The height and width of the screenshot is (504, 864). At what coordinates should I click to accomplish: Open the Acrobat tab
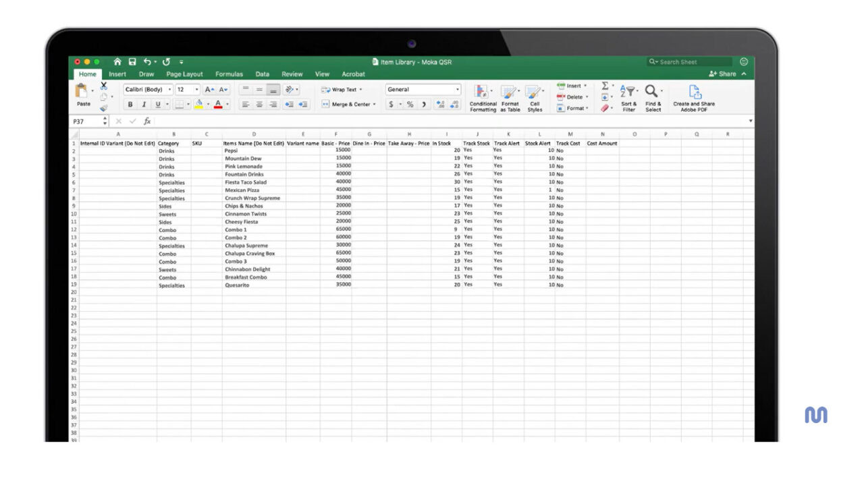pos(353,74)
